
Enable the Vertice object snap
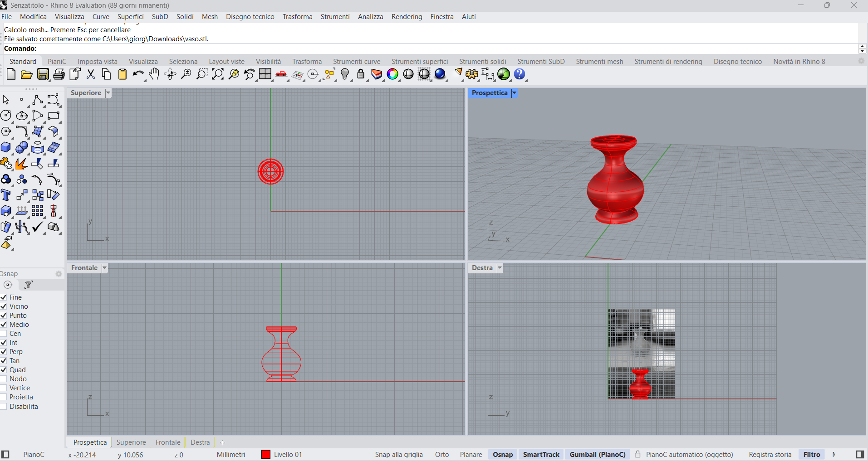pyautogui.click(x=4, y=388)
